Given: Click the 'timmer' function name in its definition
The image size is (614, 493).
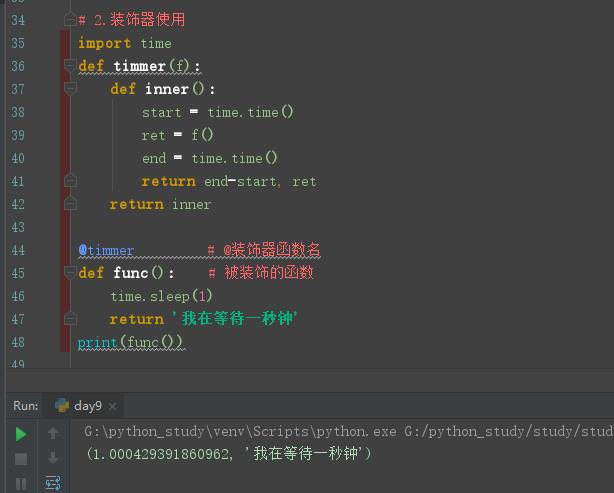Looking at the screenshot, I should click(x=139, y=66).
